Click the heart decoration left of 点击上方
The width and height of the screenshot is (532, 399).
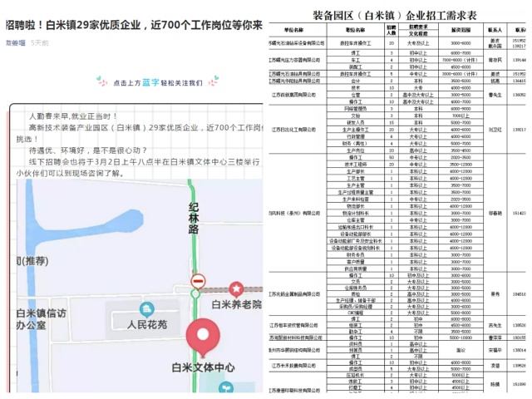pyautogui.click(x=99, y=82)
